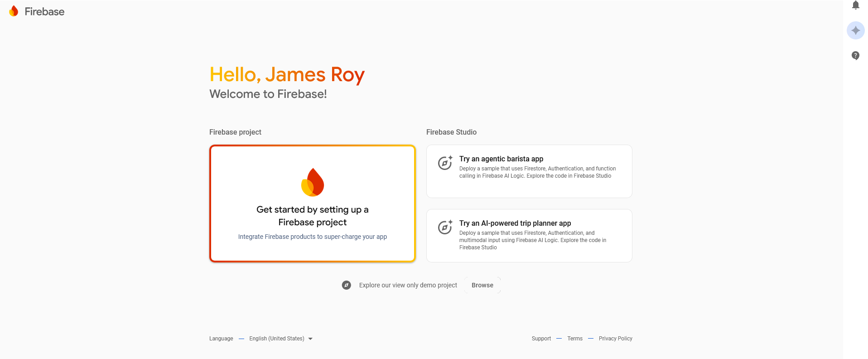Open 'Try an agentic barista app' card
Screen dimensions: 868x359
tap(501, 159)
